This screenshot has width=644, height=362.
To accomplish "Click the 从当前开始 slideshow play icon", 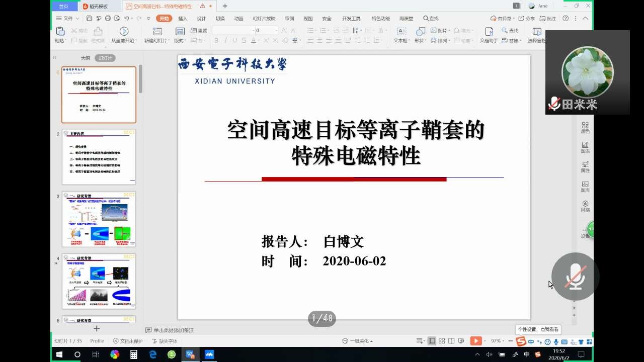I will 124,31.
